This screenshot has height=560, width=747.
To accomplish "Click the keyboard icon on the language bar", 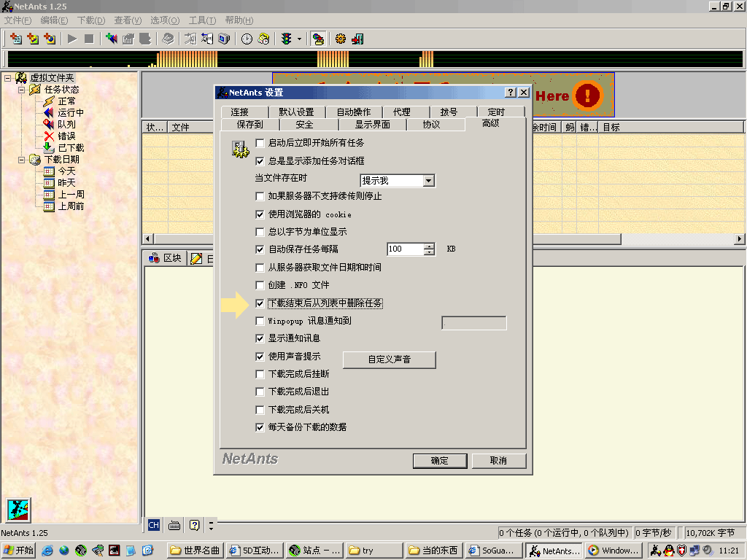I will 174,525.
